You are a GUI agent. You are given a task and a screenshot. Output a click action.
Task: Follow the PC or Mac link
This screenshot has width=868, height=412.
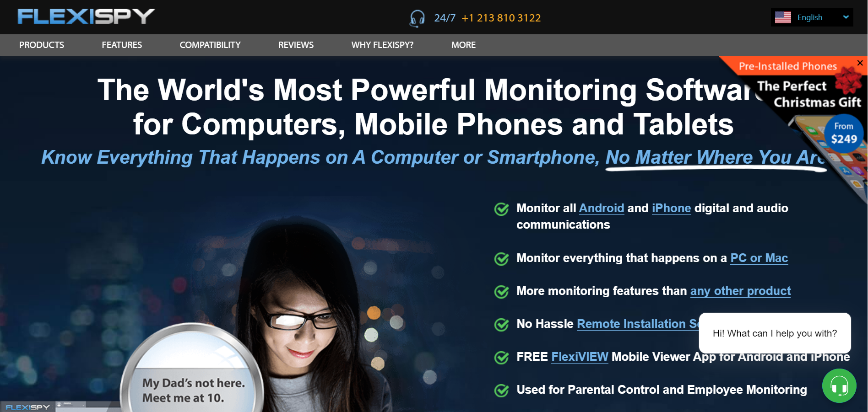pyautogui.click(x=759, y=258)
